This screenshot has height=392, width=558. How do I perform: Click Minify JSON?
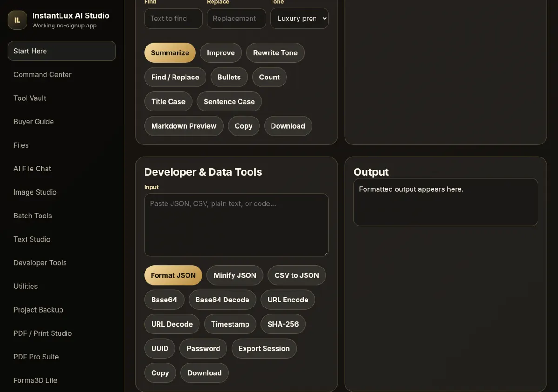(235, 275)
